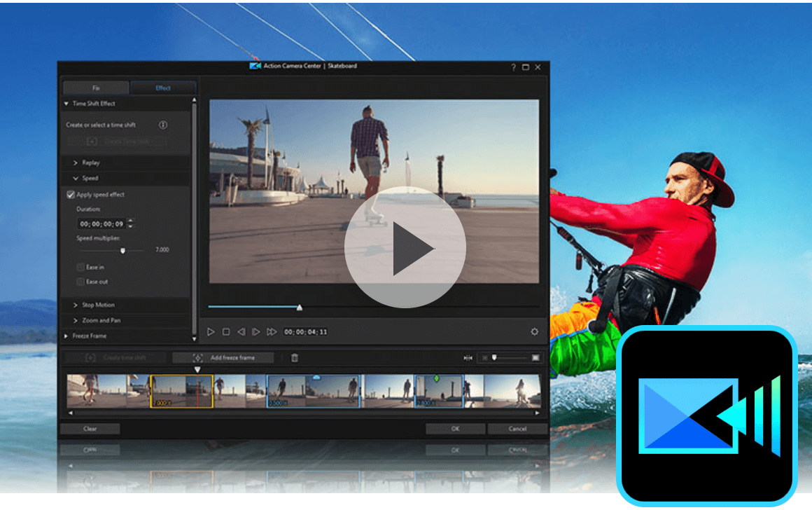Click the fast forward icon
The image size is (812, 510).
pos(273,332)
